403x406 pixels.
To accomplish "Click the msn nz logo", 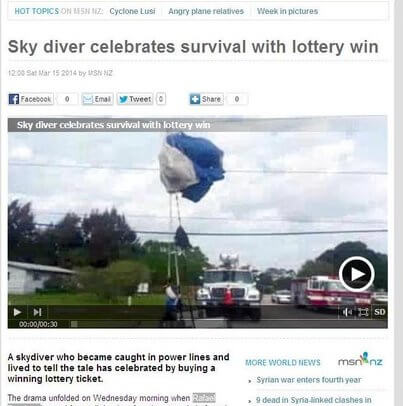I will coord(360,360).
